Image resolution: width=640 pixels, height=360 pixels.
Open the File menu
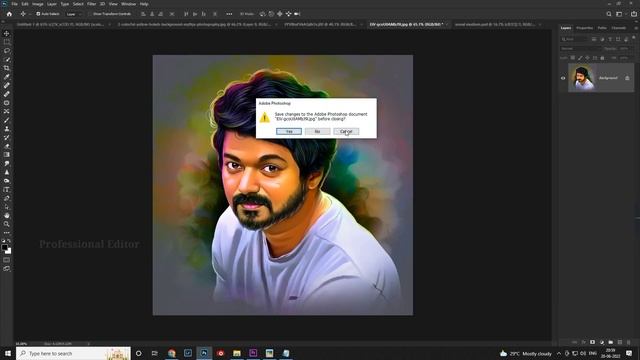pyautogui.click(x=14, y=4)
